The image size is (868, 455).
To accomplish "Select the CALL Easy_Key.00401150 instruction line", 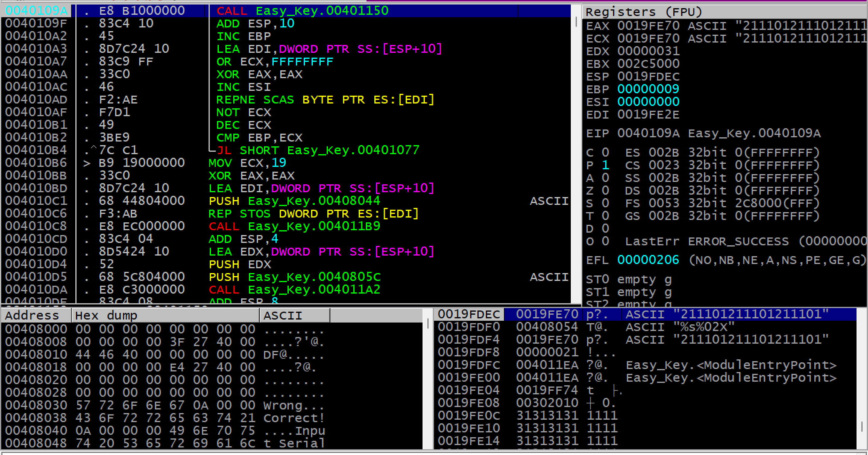I will (302, 11).
